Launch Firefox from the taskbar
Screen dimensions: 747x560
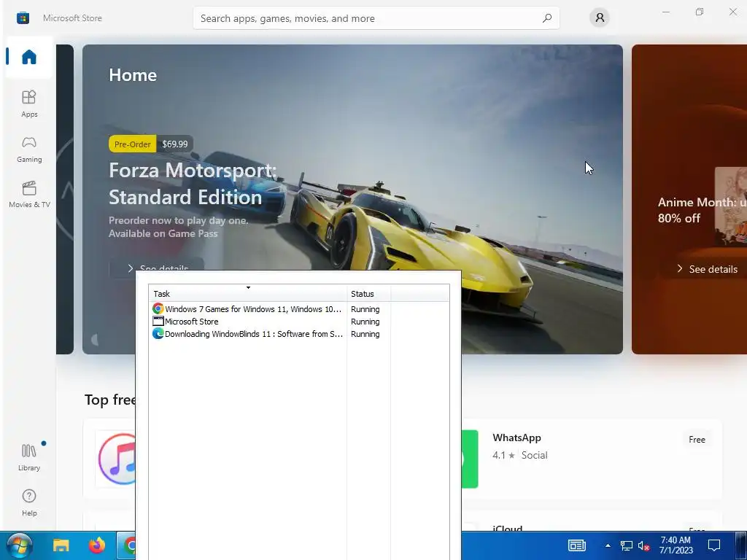click(97, 545)
